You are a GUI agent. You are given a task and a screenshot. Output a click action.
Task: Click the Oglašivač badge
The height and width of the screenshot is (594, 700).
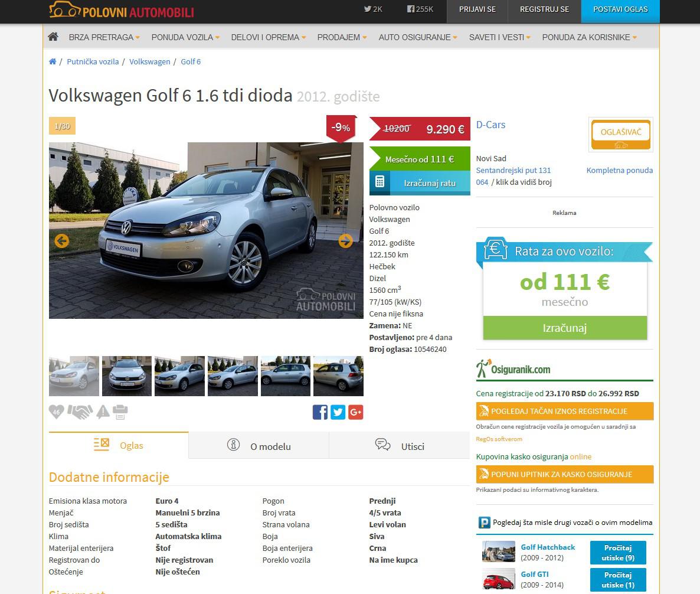coord(620,135)
